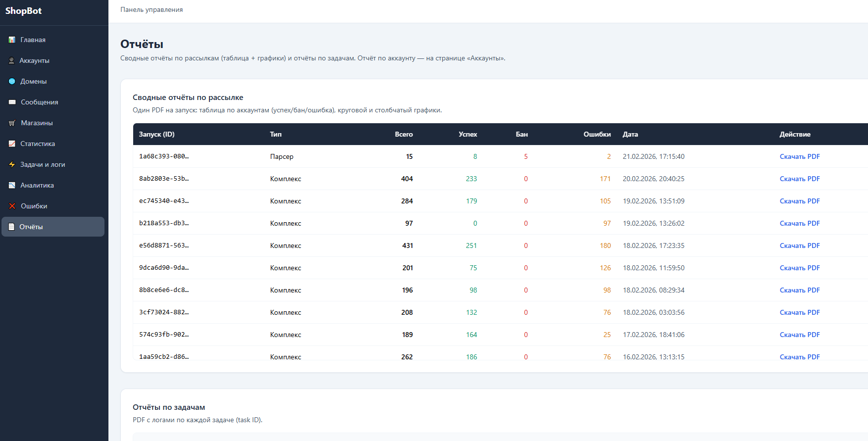Click the red X Ошибки icon
This screenshot has height=441, width=868.
tap(12, 206)
